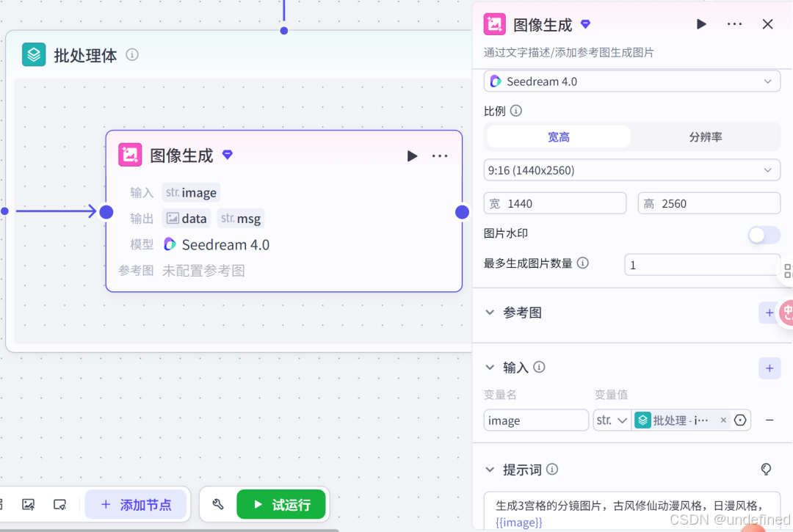Run the node from the 图像生成 side panel header
Viewport: 793px width, 532px height.
[x=701, y=24]
